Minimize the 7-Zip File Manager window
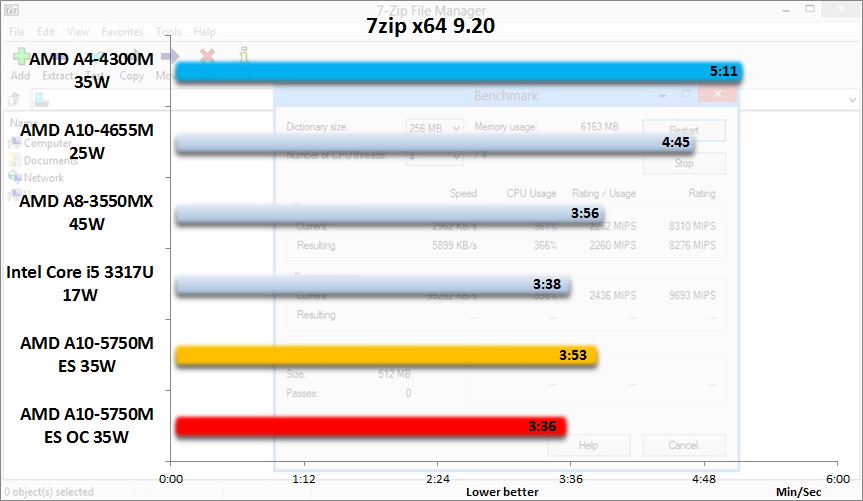Screen dimensions: 863x501 point(786,10)
